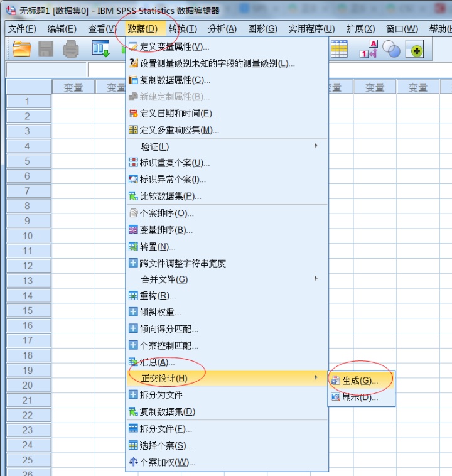This screenshot has height=476, width=452.
Task: Open the 窗口(W) menu
Action: (x=402, y=29)
